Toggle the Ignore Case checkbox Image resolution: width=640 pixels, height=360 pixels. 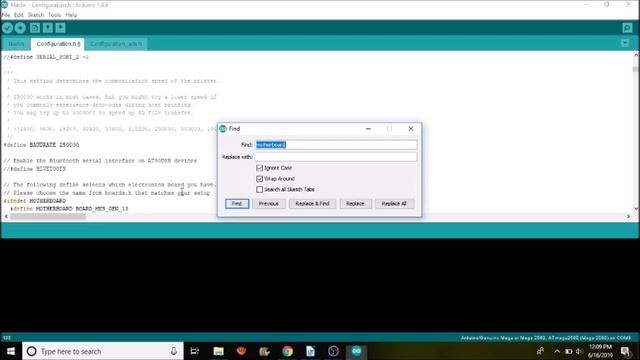[x=260, y=168]
